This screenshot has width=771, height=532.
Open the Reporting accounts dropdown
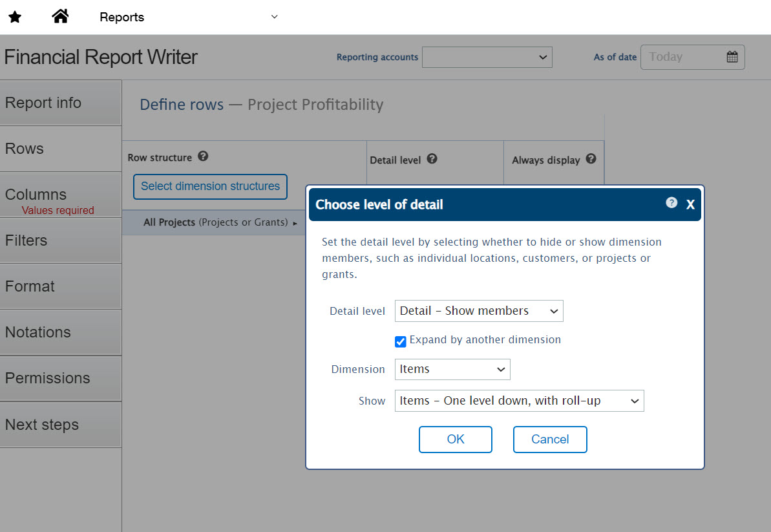(487, 57)
